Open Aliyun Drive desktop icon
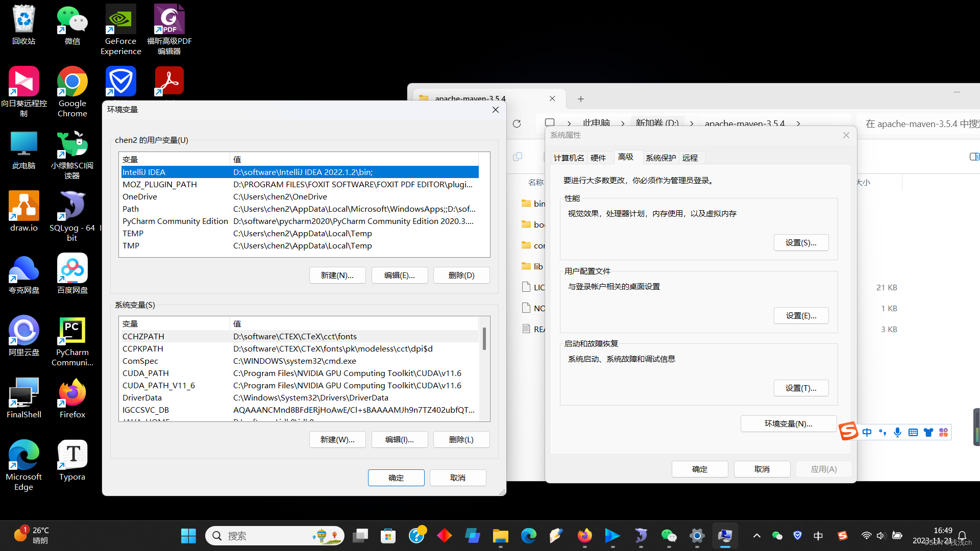Screen dimensions: 980x551 tap(24, 336)
